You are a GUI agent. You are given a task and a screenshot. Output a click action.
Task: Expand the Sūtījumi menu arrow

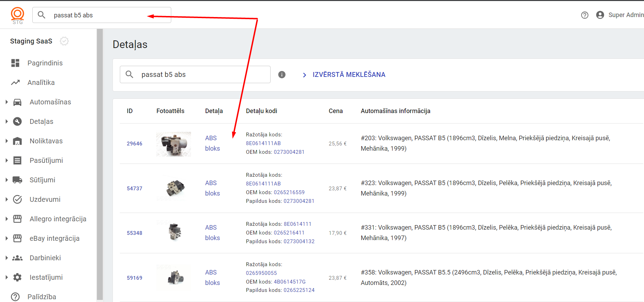[6, 180]
